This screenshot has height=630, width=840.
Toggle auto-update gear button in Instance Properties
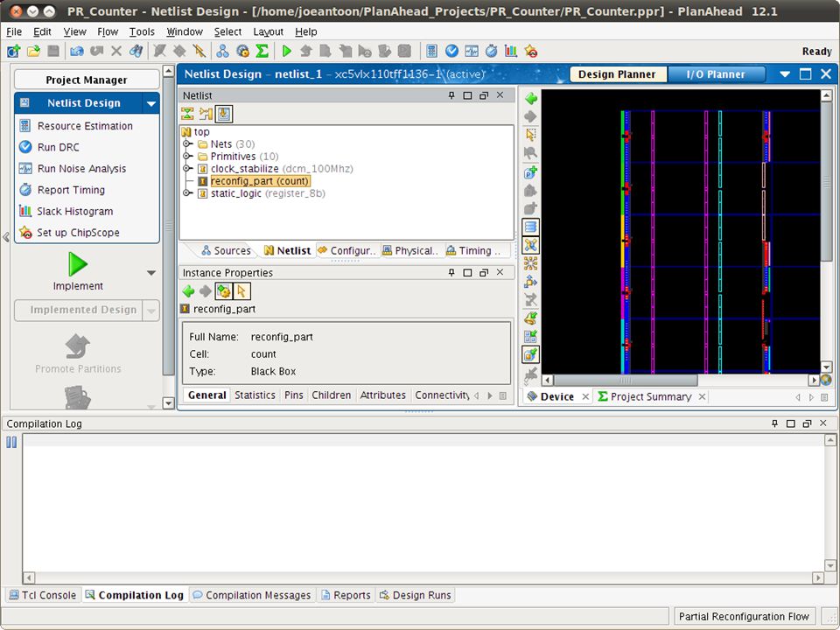(223, 291)
